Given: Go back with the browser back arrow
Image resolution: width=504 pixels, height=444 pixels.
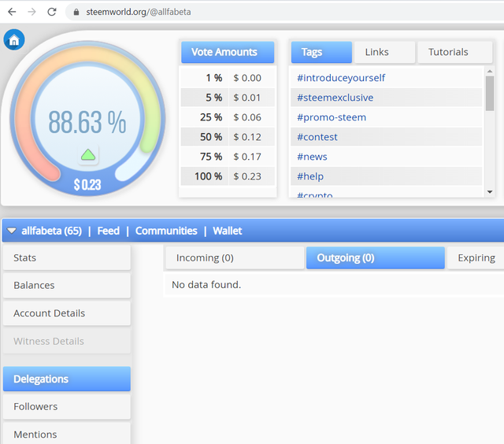Looking at the screenshot, I should pyautogui.click(x=12, y=12).
